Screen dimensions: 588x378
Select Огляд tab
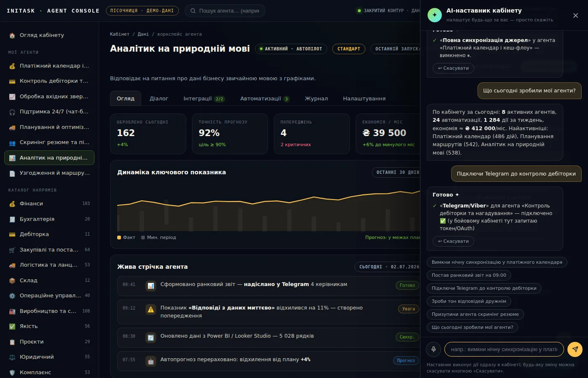pyautogui.click(x=126, y=99)
